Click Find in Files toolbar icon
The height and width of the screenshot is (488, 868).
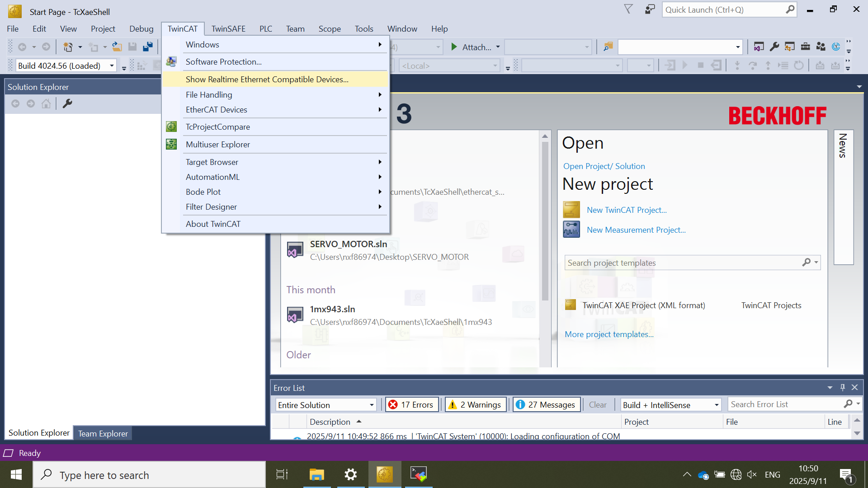point(608,47)
